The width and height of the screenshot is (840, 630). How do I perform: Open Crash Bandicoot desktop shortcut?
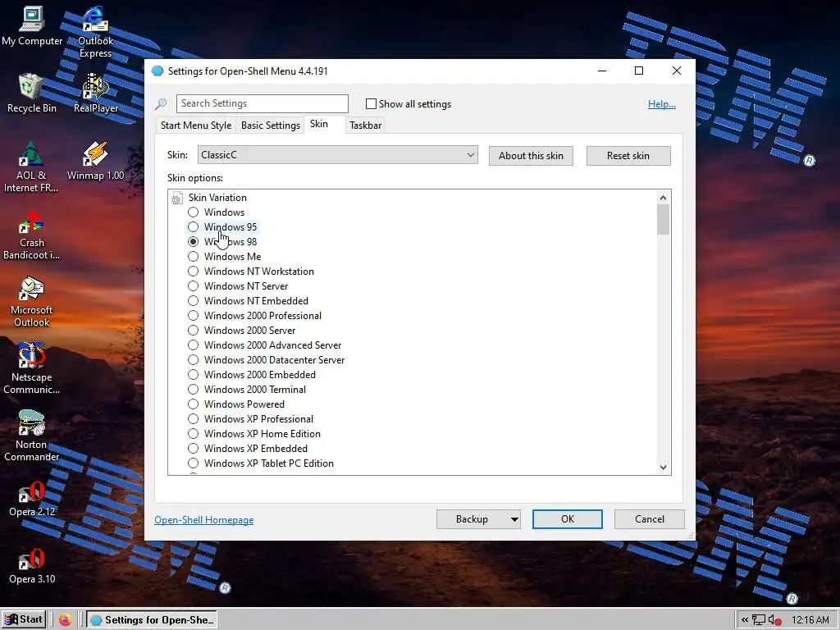point(32,235)
